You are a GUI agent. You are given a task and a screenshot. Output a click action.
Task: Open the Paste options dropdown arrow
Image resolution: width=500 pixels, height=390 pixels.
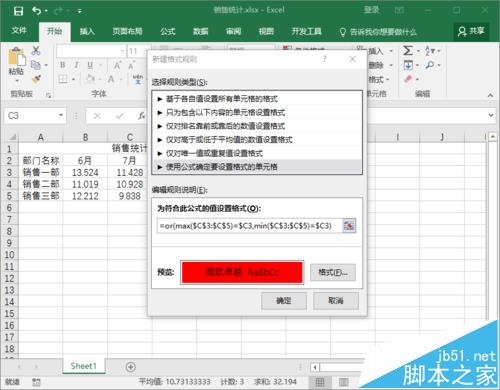pos(17,80)
